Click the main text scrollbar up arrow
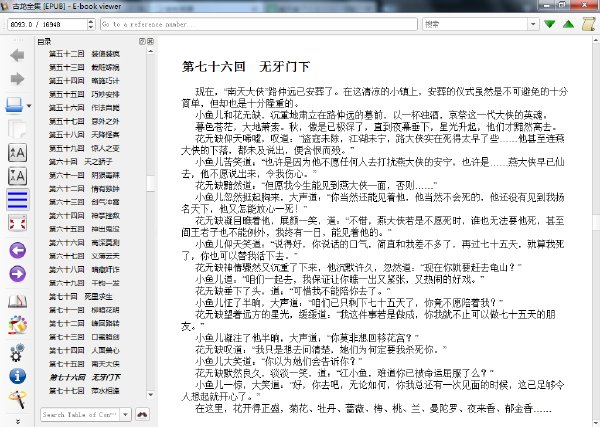The height and width of the screenshot is (427, 600). tap(596, 40)
